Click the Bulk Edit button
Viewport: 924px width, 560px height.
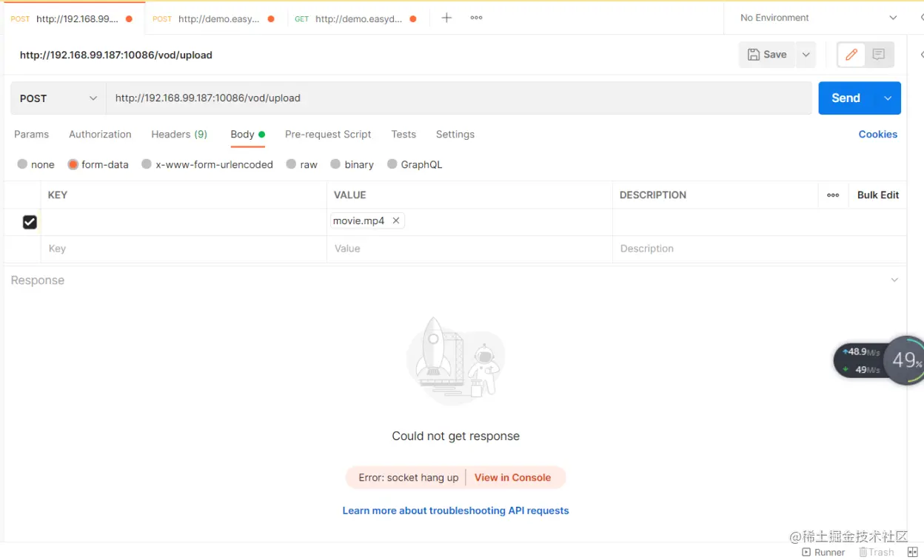878,195
